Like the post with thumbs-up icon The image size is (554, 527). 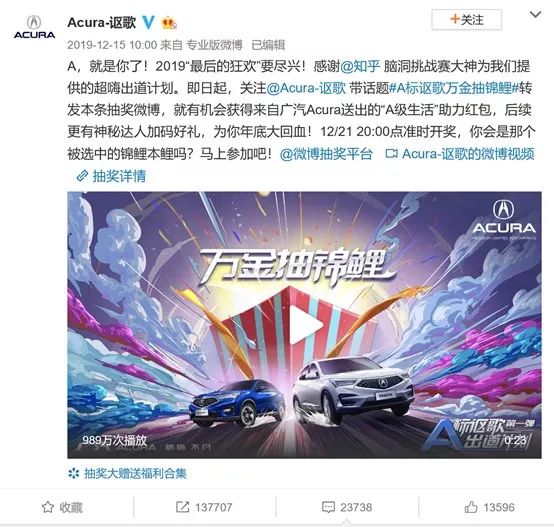(471, 508)
